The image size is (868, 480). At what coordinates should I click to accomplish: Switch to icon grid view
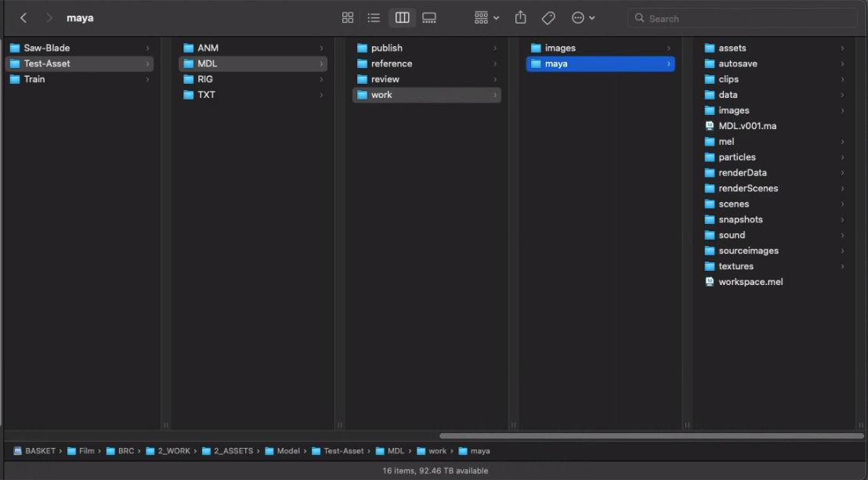click(x=348, y=18)
